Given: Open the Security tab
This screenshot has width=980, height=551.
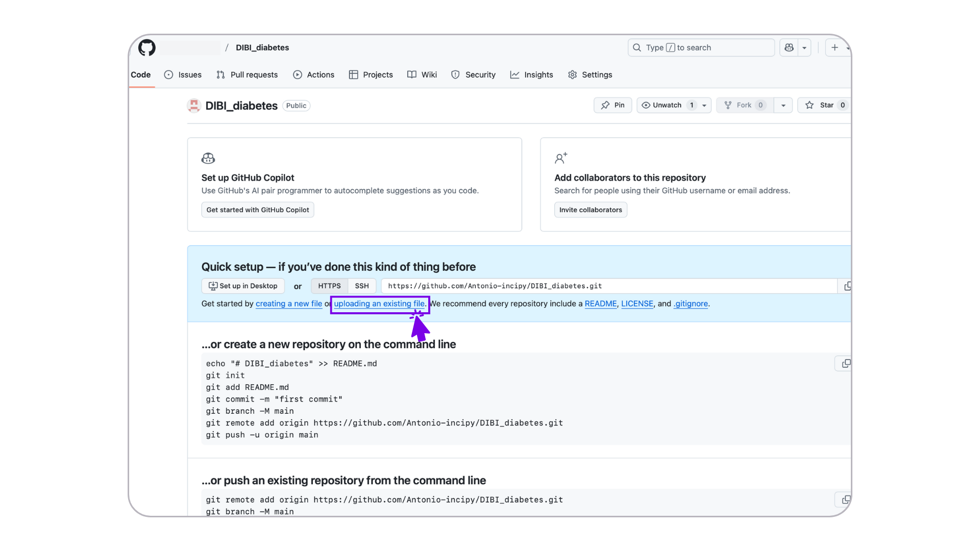Looking at the screenshot, I should click(474, 74).
